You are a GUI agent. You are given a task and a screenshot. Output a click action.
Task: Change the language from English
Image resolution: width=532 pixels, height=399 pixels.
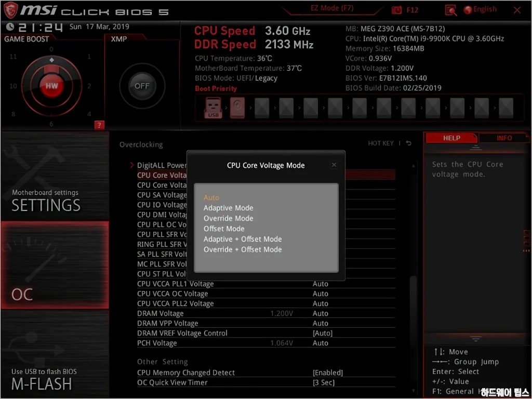(480, 9)
